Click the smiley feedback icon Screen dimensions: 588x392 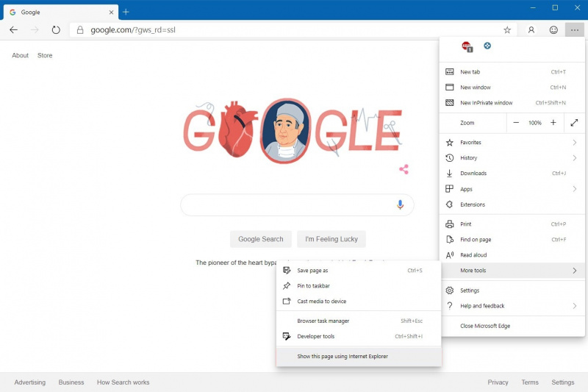(553, 30)
